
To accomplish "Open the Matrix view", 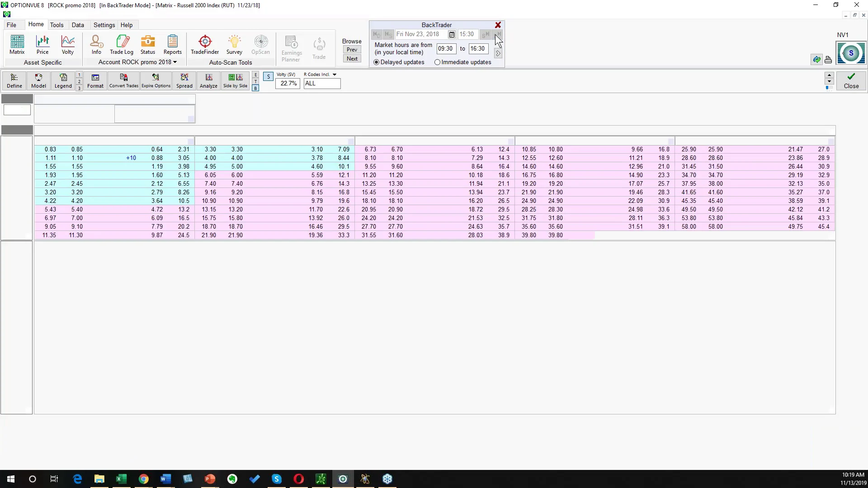I will pos(17,45).
